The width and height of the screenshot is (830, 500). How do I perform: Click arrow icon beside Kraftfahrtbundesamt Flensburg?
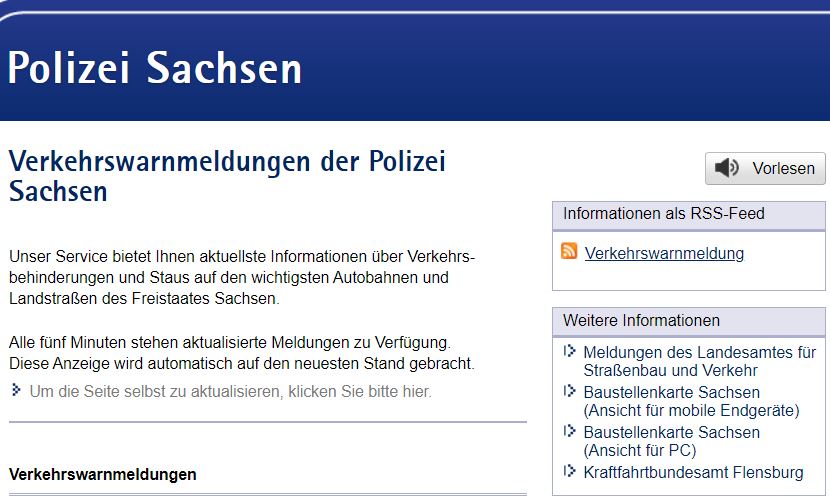pyautogui.click(x=570, y=470)
